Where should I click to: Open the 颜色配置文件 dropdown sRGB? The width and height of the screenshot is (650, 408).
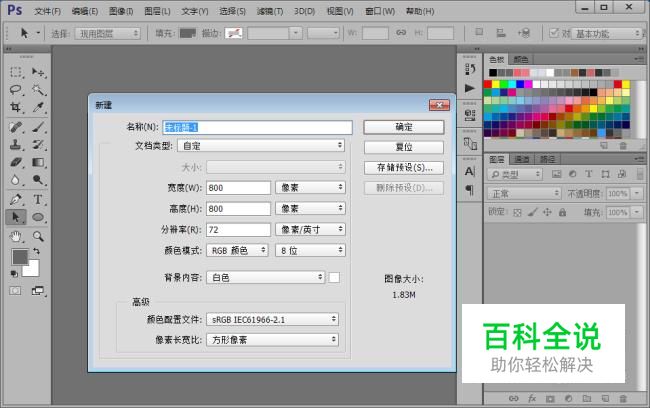(272, 319)
